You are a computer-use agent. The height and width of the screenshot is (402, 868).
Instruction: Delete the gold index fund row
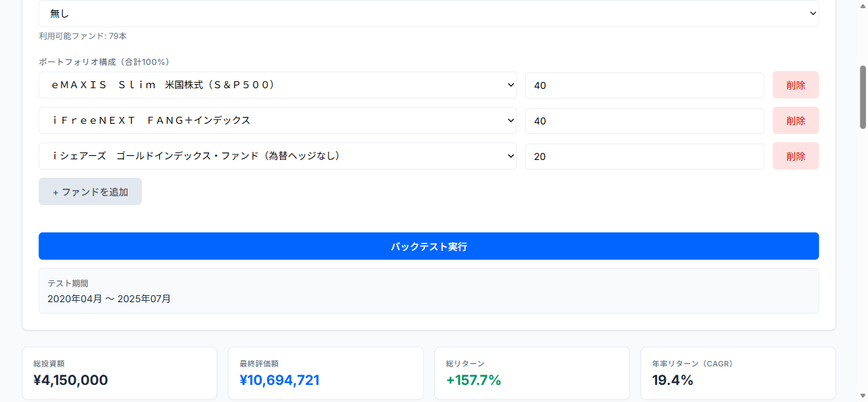(x=796, y=156)
